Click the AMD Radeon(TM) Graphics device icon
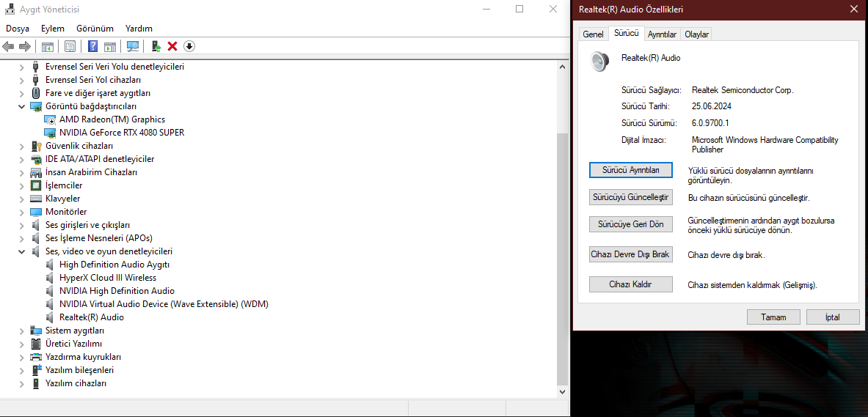The width and height of the screenshot is (868, 417). pyautogui.click(x=50, y=119)
